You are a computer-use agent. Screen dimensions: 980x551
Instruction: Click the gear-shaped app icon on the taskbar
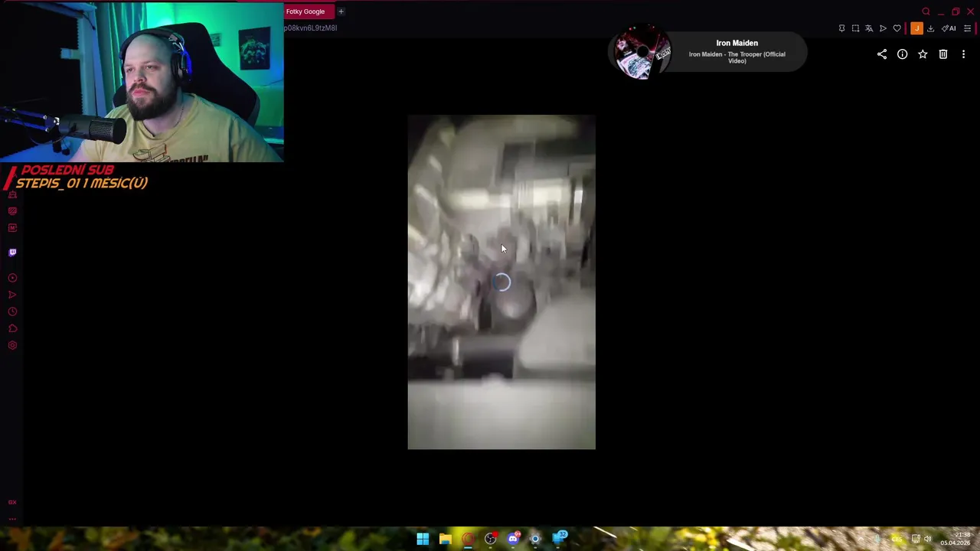(535, 539)
